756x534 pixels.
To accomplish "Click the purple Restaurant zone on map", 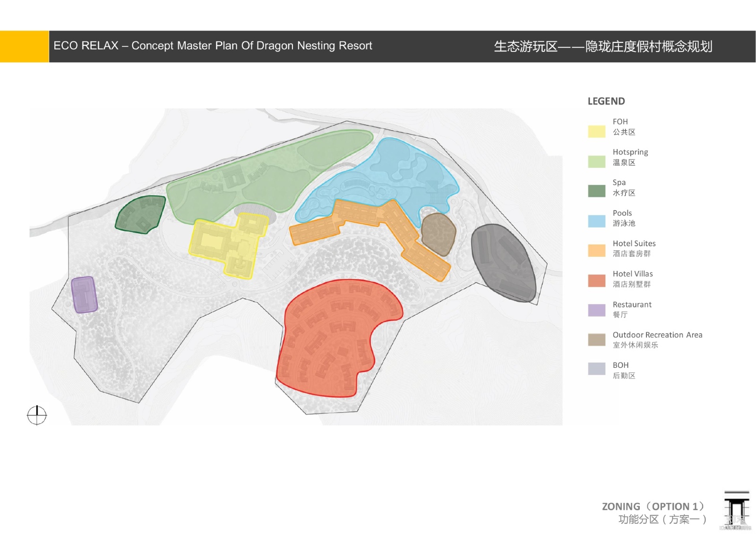I will [x=84, y=295].
